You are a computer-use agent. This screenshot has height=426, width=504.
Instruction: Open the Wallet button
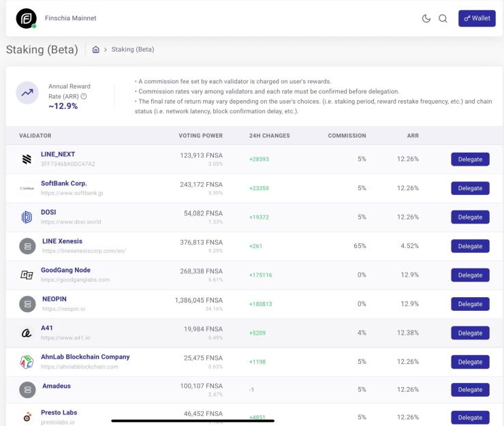[x=477, y=18]
